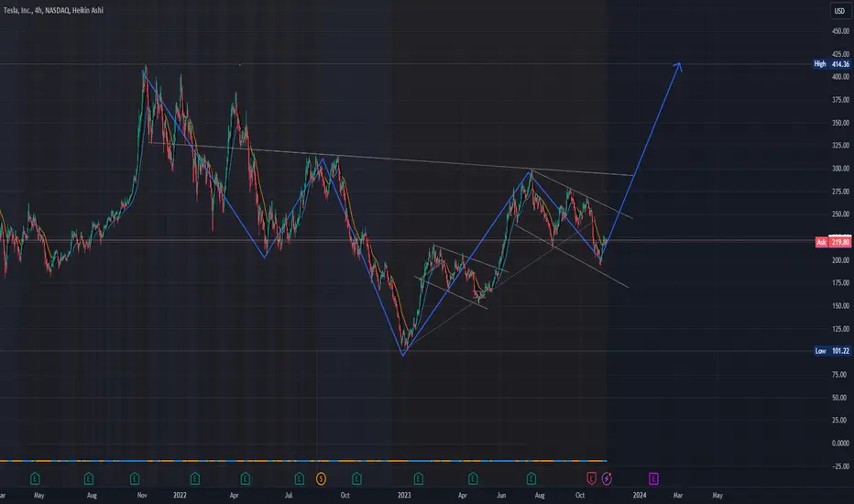Show the early 2023 earnings E marker
Viewport: 854px width, 504px height.
(418, 479)
